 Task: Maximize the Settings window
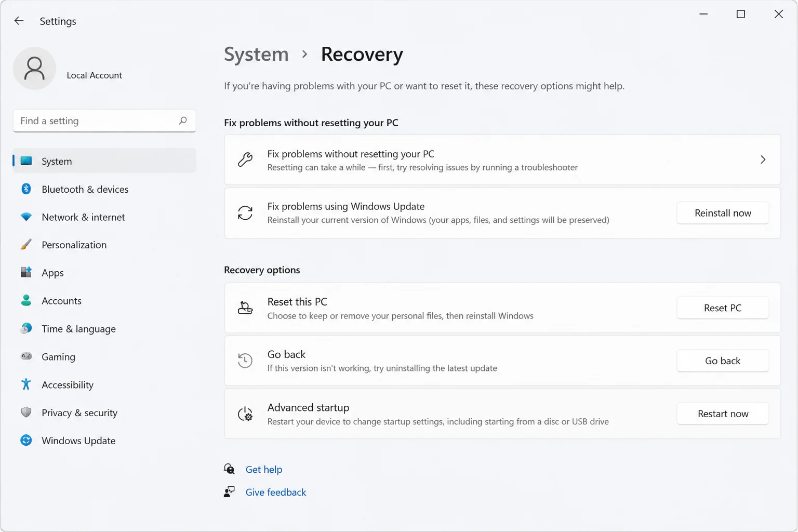point(741,14)
